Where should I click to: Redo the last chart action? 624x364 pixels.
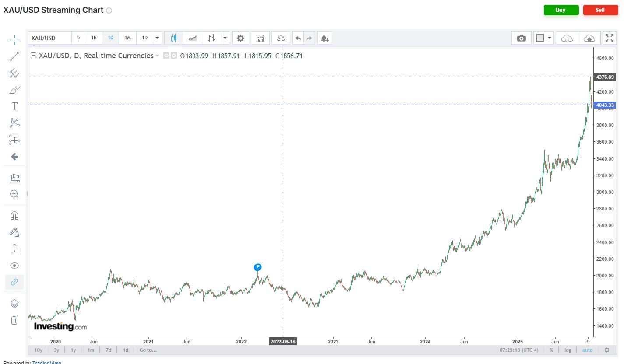click(310, 38)
